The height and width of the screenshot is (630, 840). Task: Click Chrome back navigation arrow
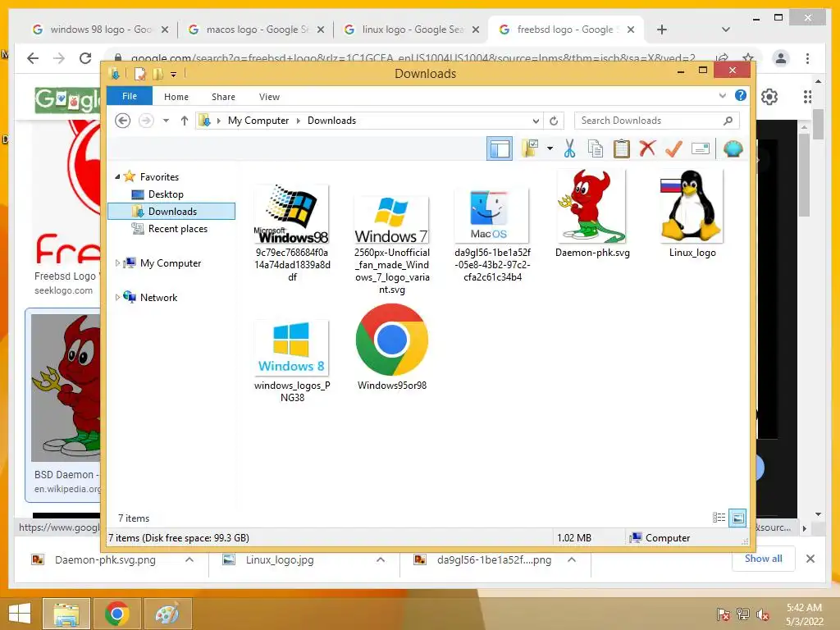(33, 58)
